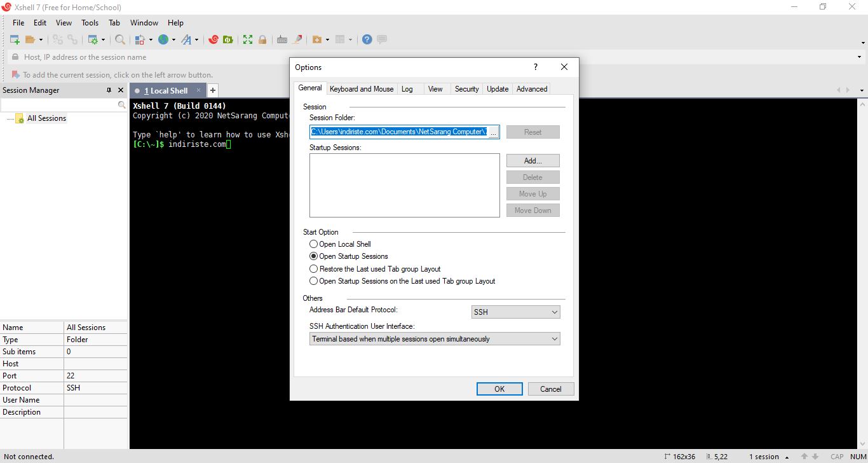Expand the Font icon dropdown arrow
Screen dimensions: 868x463
pos(196,39)
